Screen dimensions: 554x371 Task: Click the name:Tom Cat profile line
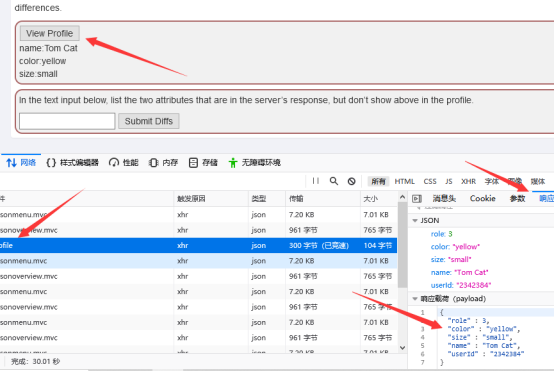[48, 48]
